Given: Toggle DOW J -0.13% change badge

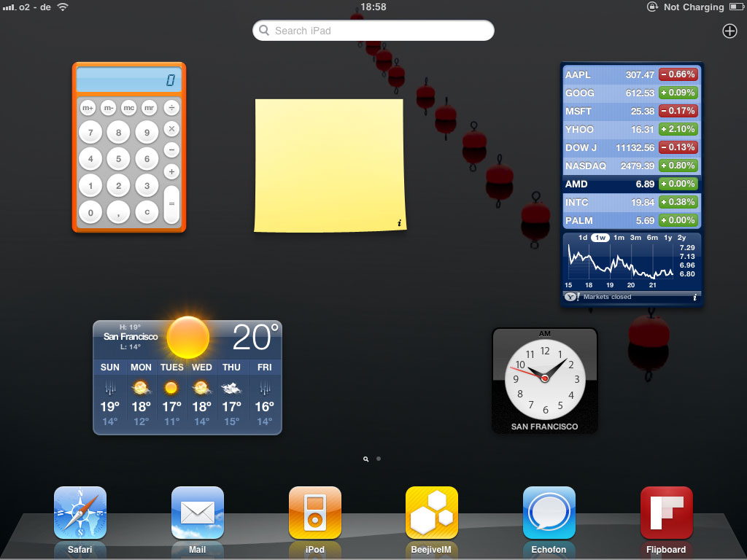Looking at the screenshot, I should (x=678, y=147).
